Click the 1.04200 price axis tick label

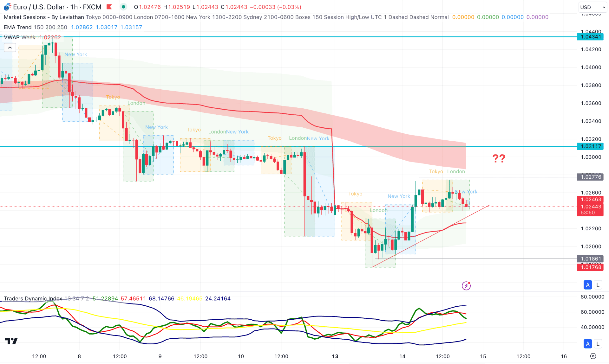tap(591, 49)
